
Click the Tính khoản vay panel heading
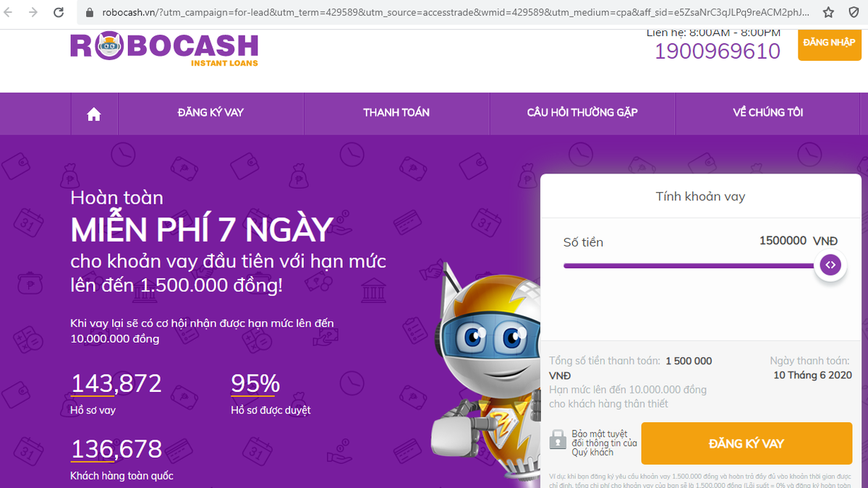pos(700,196)
